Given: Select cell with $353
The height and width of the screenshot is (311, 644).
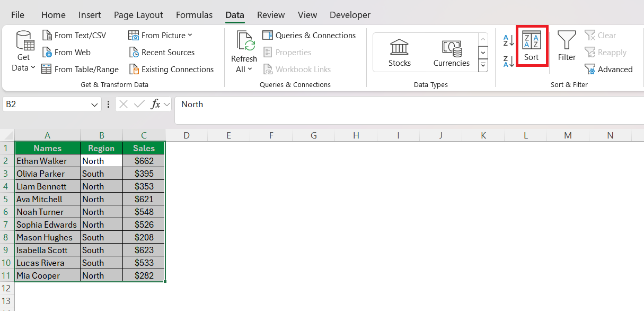Looking at the screenshot, I should 144,186.
